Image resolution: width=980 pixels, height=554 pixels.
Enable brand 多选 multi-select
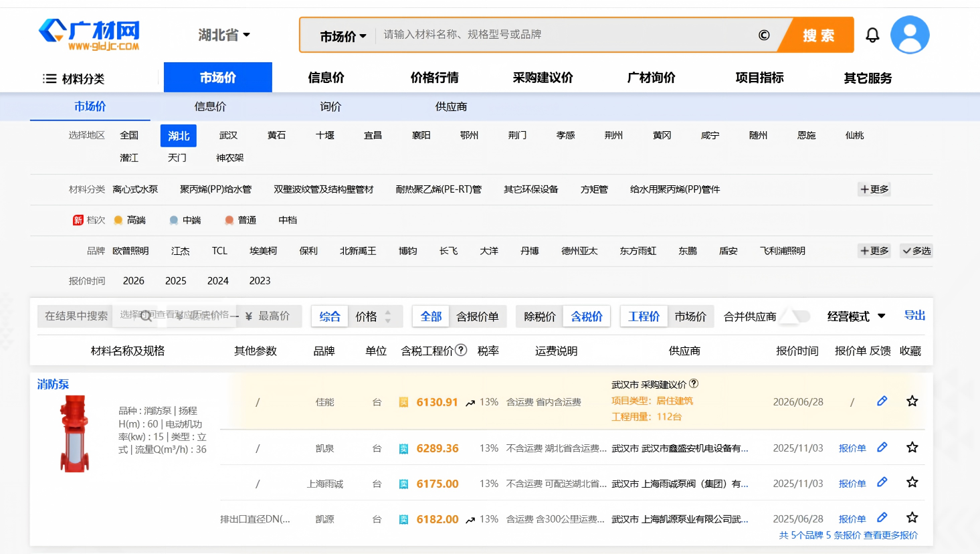[916, 251]
